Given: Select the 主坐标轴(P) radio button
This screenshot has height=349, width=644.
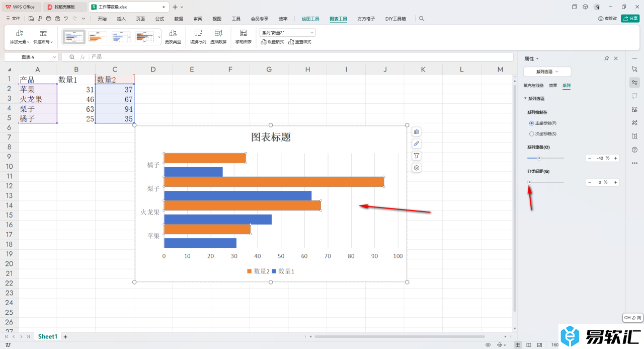Looking at the screenshot, I should (x=532, y=123).
